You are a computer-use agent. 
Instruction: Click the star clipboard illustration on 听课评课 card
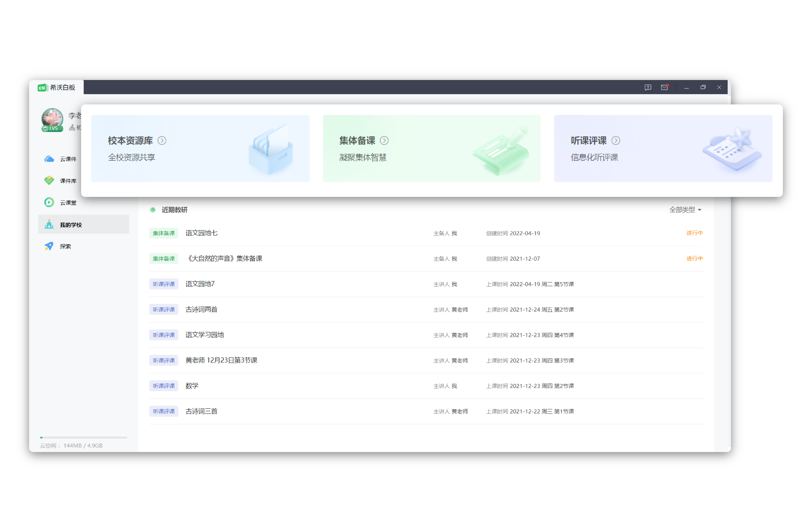tap(732, 149)
